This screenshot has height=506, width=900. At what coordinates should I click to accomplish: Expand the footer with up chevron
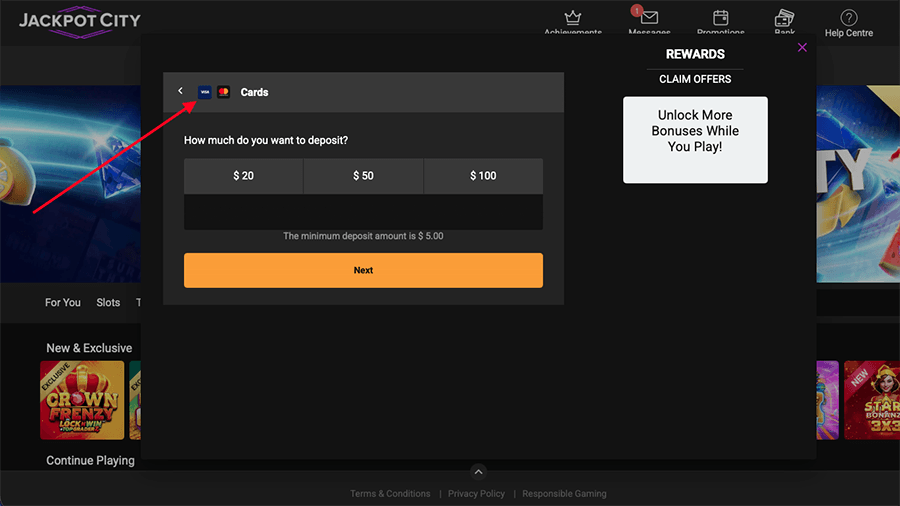point(478,472)
